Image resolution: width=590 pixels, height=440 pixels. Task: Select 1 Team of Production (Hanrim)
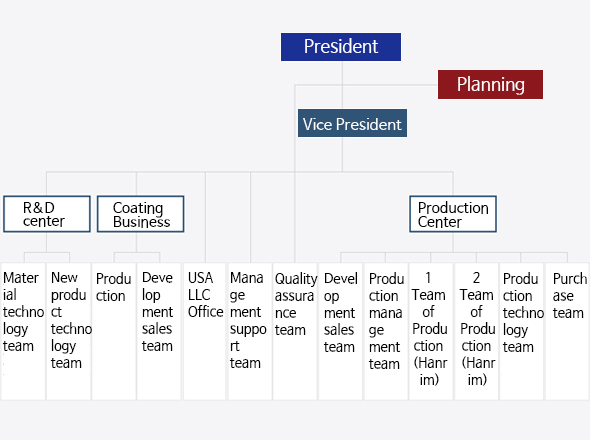tap(431, 331)
